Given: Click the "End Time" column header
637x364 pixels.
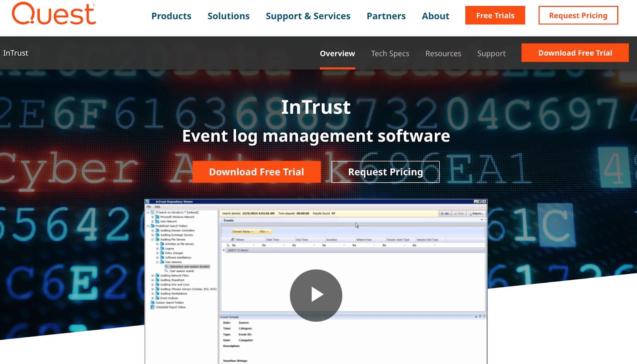Looking at the screenshot, I should pyautogui.click(x=310, y=239).
